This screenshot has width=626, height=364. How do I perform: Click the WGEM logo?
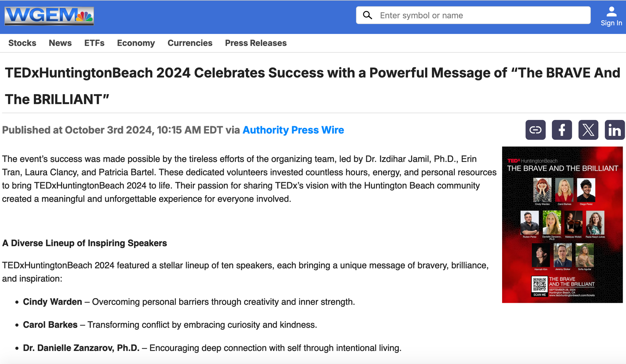click(49, 16)
